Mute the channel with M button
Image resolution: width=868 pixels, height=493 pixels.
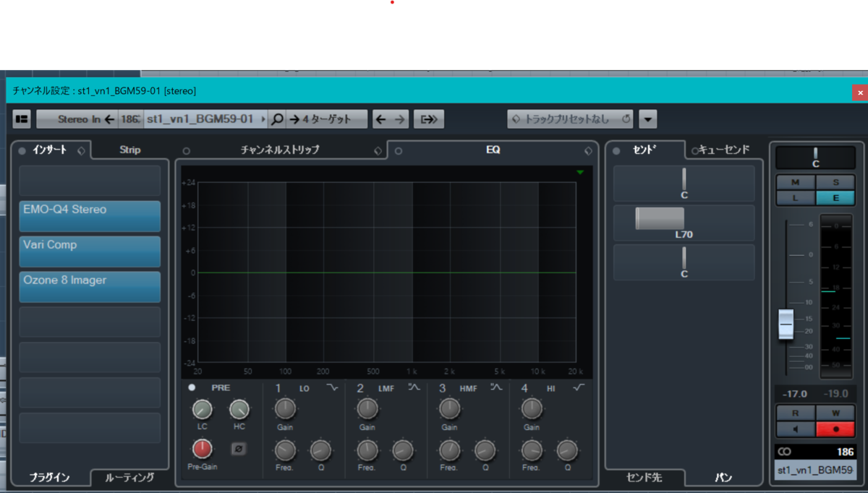click(x=795, y=182)
